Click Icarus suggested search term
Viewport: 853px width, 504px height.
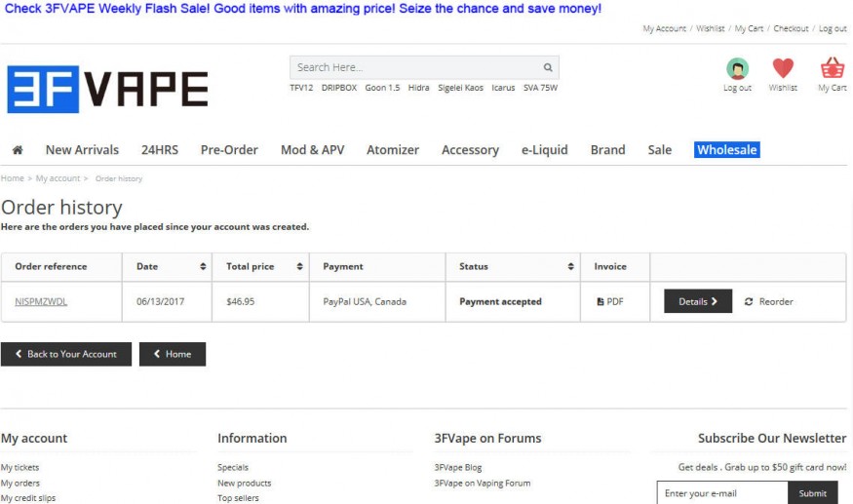(503, 88)
